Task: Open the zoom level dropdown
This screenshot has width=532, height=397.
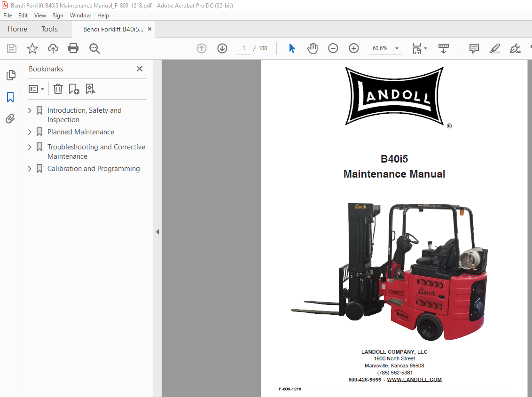Action: tap(397, 48)
